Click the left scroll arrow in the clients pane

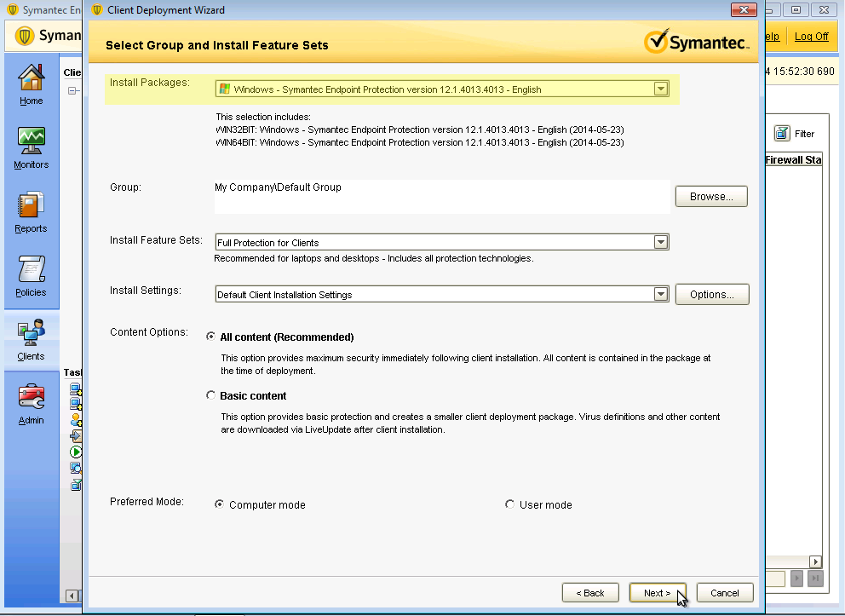coord(72,596)
